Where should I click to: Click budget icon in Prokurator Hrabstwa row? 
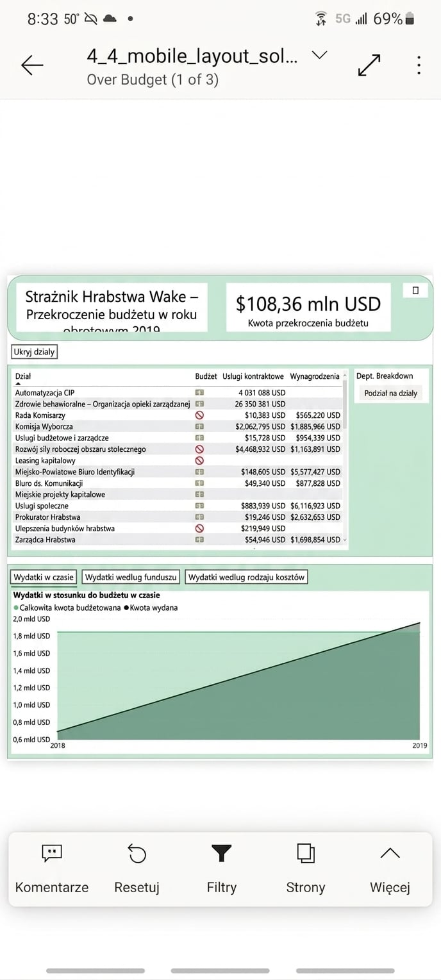click(199, 517)
